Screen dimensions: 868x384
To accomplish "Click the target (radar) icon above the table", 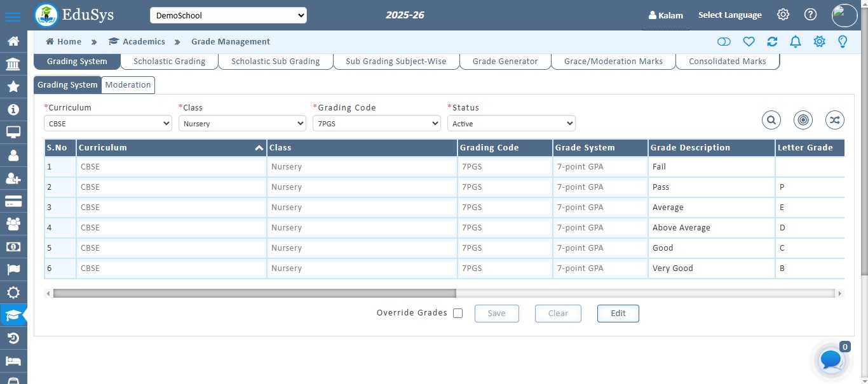I will coord(803,119).
